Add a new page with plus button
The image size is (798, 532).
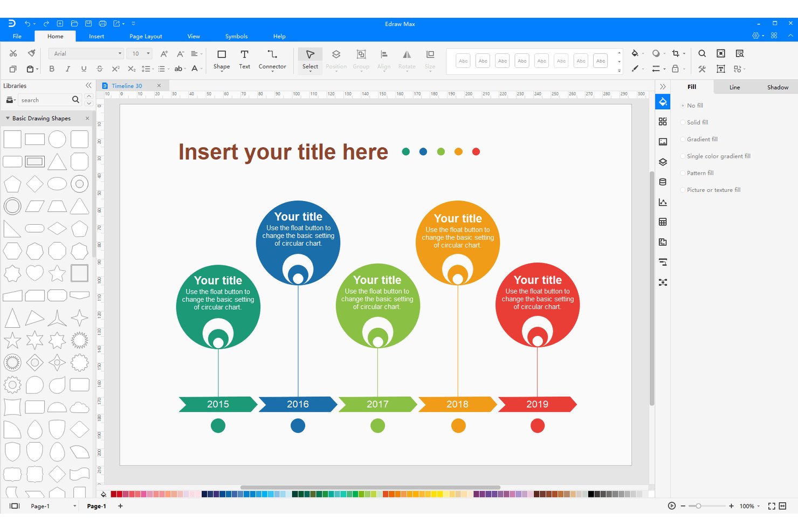pyautogui.click(x=120, y=506)
